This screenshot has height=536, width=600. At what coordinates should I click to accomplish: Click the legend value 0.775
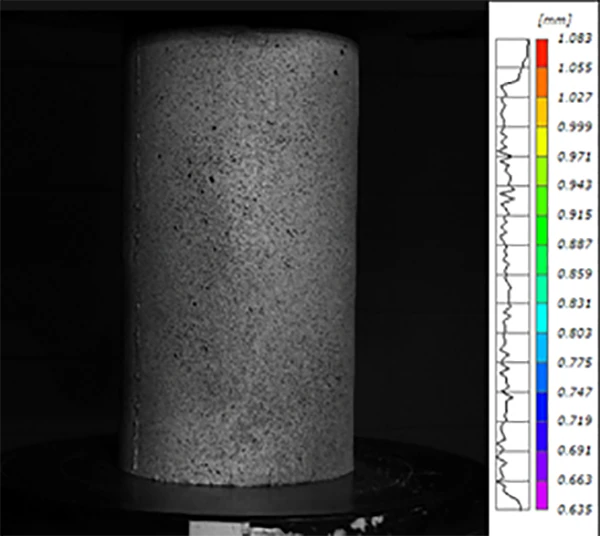coord(575,362)
